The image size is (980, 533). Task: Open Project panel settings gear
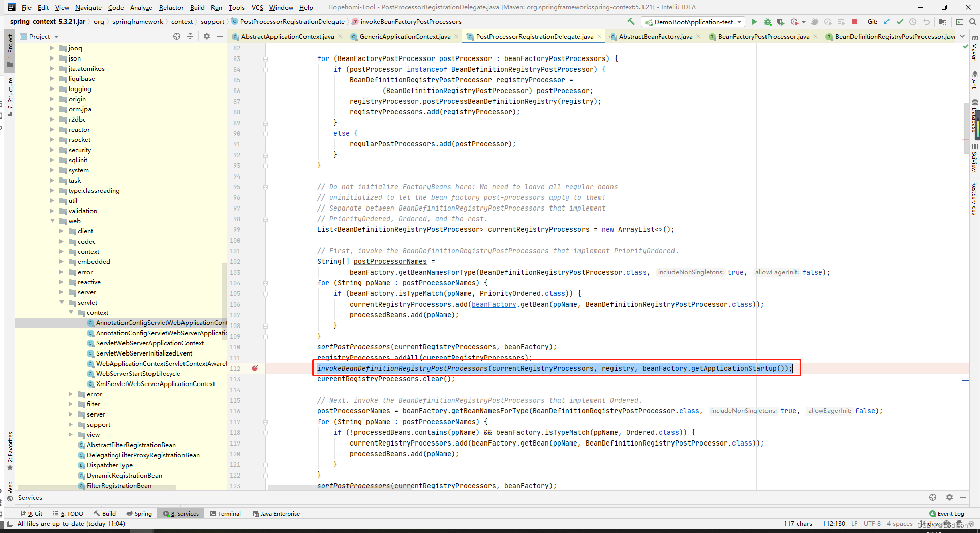[x=206, y=36]
